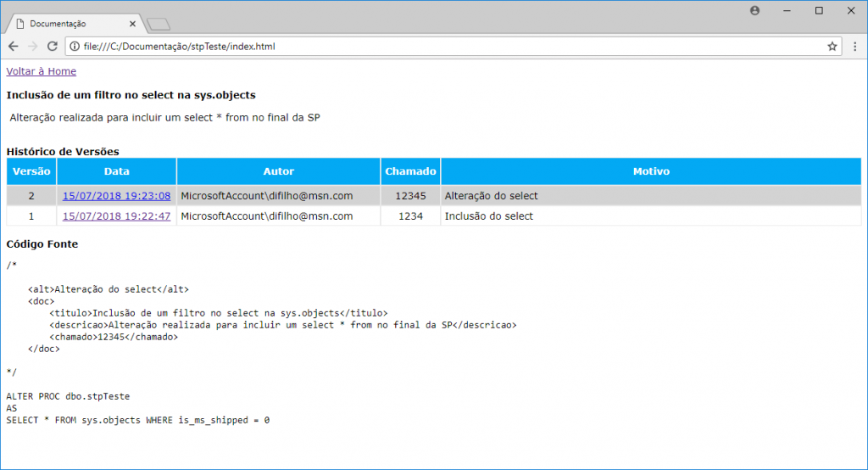Follow the Voltar à Home link
The width and height of the screenshot is (868, 470).
[x=41, y=71]
